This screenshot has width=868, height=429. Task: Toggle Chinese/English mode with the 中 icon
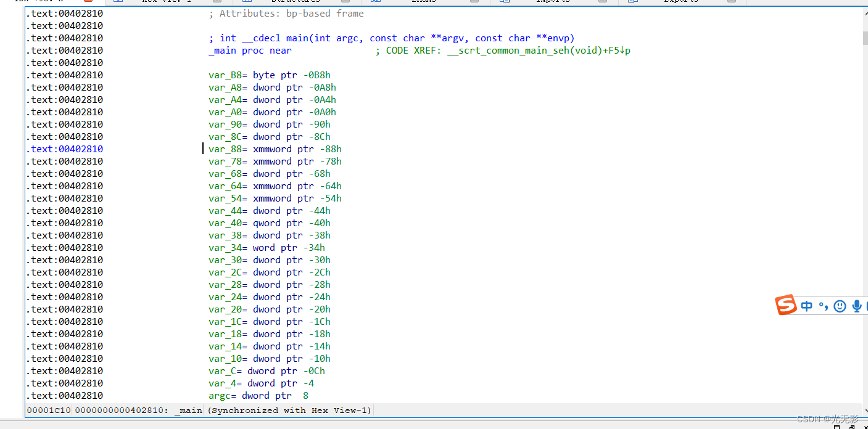coord(807,306)
